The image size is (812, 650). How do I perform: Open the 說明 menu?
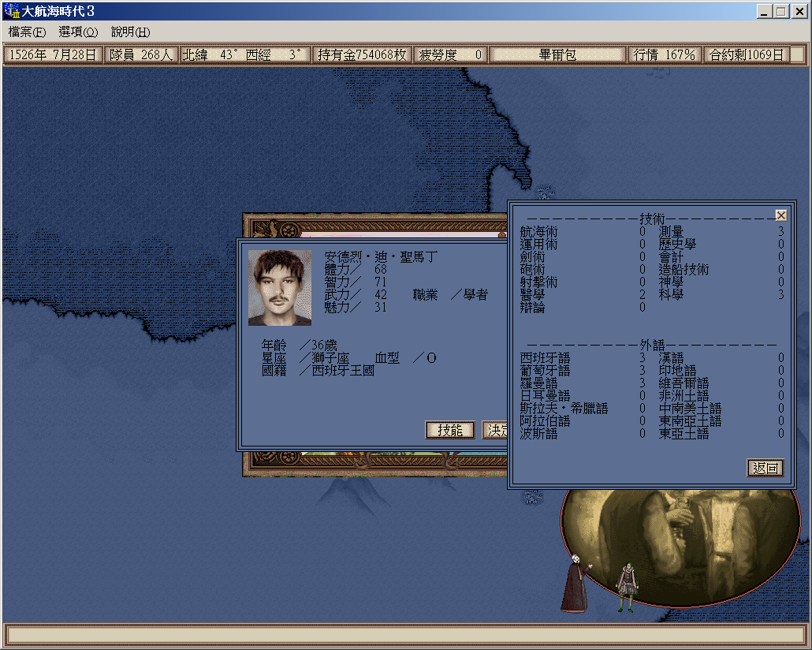130,32
